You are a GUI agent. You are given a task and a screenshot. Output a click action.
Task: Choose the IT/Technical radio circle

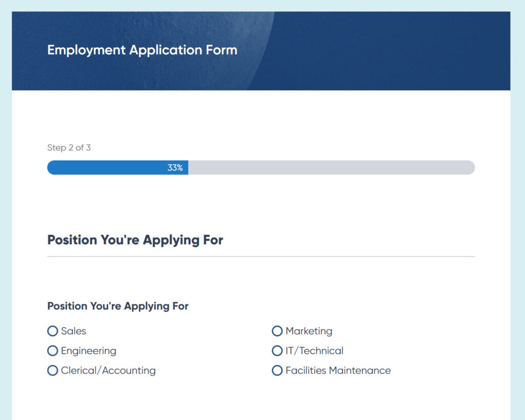[277, 351]
